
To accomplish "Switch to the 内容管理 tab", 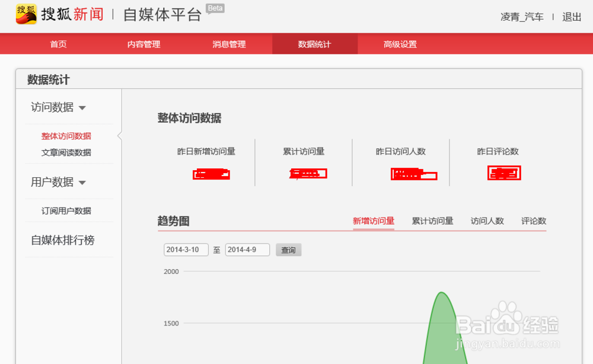I will (x=142, y=43).
